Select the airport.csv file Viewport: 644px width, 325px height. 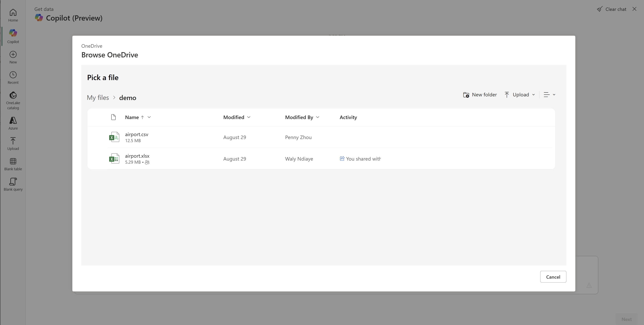pyautogui.click(x=137, y=135)
